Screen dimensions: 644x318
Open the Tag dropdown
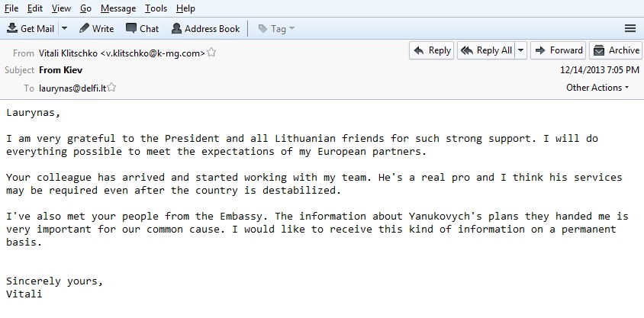[276, 28]
